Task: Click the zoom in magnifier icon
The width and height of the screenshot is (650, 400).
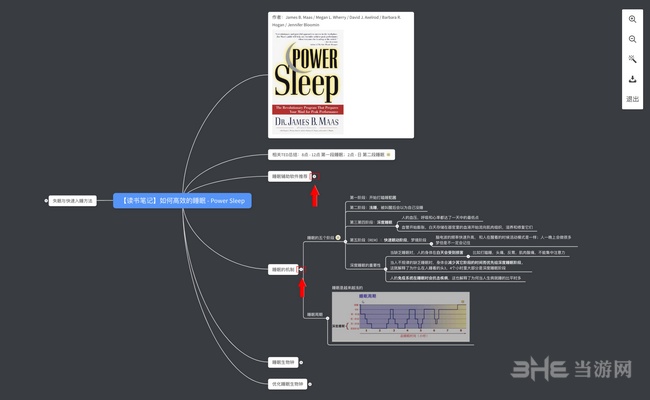Action: coord(632,19)
